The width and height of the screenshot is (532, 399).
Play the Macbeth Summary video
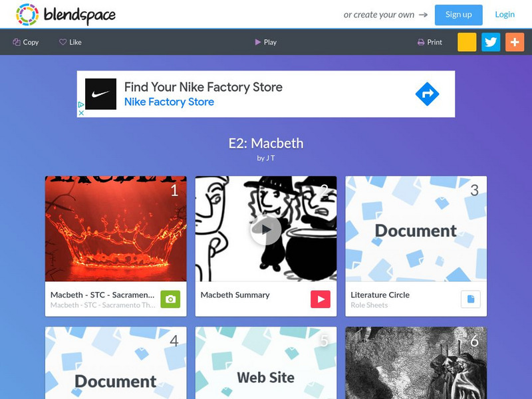[265, 229]
